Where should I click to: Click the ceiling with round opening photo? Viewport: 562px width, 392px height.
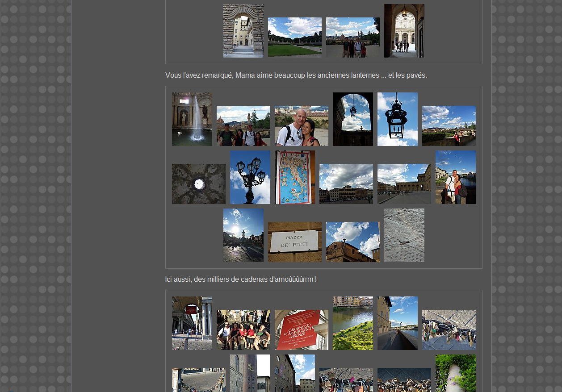coord(198,184)
